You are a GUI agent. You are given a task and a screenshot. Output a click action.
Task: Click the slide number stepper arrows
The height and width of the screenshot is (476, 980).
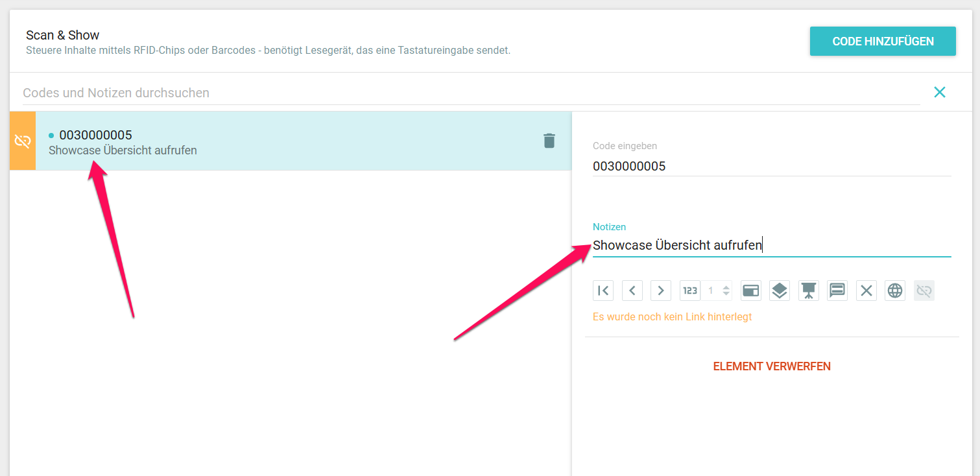726,291
